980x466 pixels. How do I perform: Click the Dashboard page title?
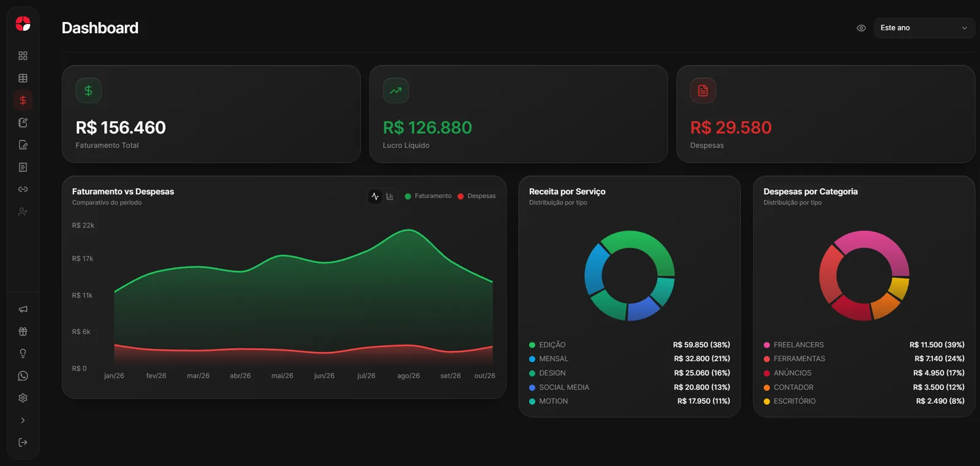click(100, 28)
